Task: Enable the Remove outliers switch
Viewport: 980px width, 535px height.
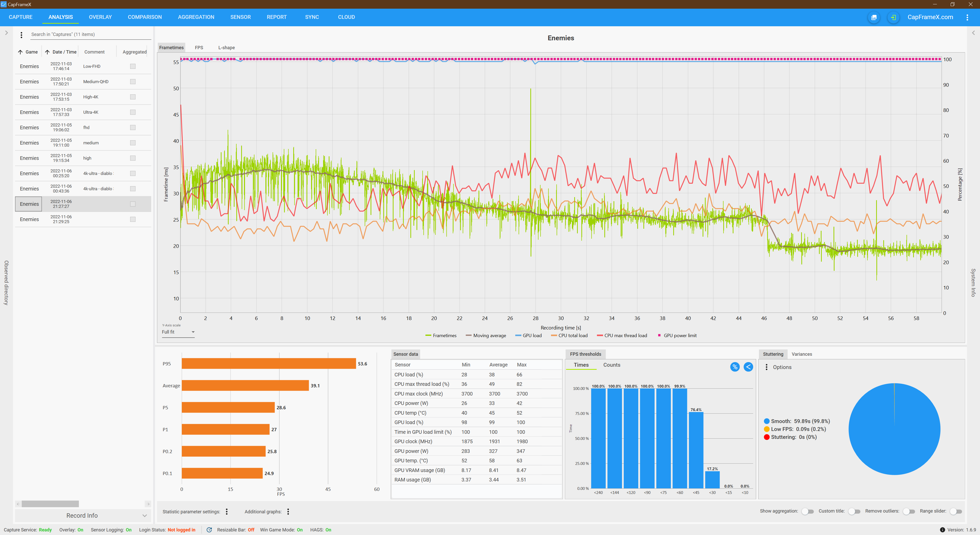Action: (909, 511)
